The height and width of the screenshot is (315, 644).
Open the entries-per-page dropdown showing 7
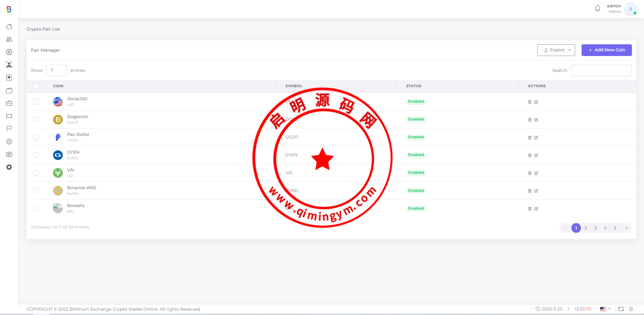coord(56,70)
